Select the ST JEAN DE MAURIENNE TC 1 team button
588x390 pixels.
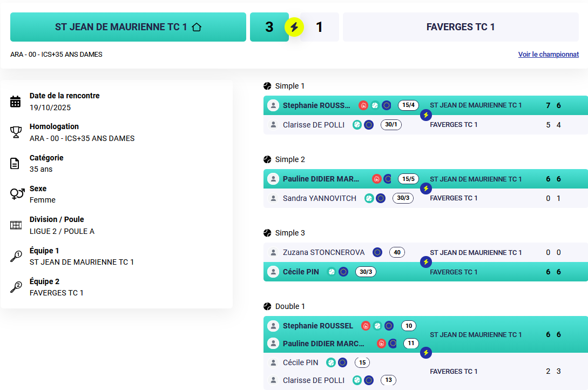click(x=128, y=27)
